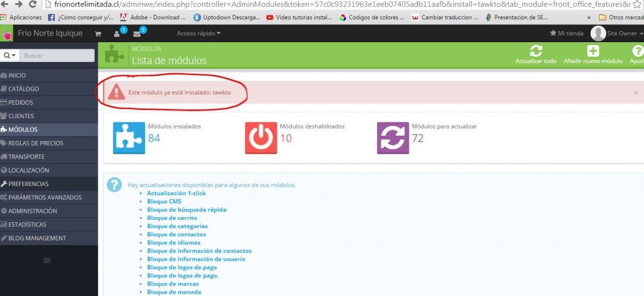
Task: Open ADMINISTRACIÓN in the sidebar
Action: [49, 211]
